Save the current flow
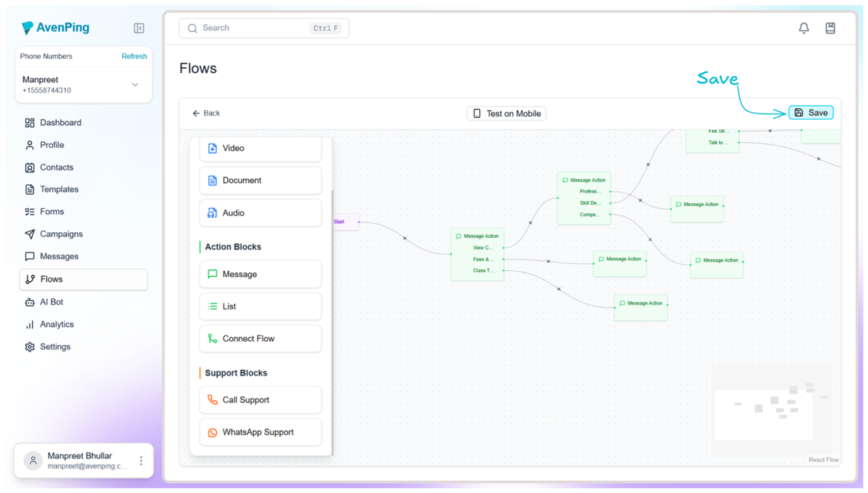868x493 pixels. [810, 112]
